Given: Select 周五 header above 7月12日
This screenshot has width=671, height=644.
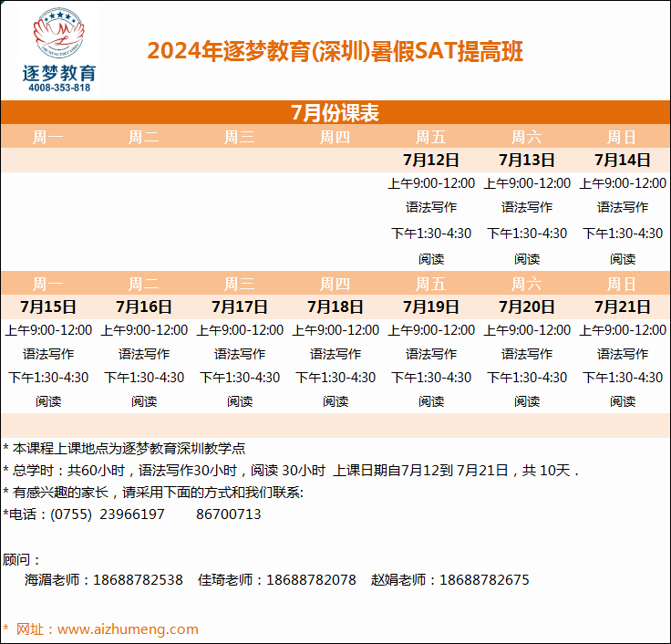Looking at the screenshot, I should click(x=431, y=138).
